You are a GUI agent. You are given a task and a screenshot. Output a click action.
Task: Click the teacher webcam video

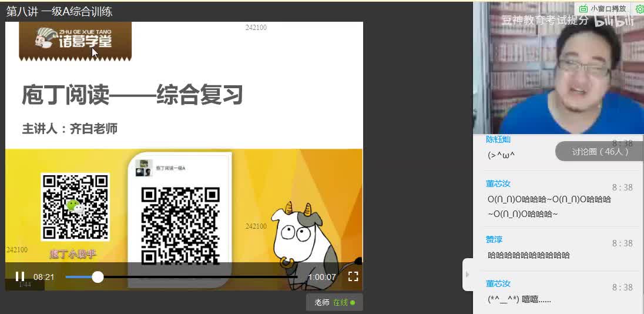coord(559,68)
